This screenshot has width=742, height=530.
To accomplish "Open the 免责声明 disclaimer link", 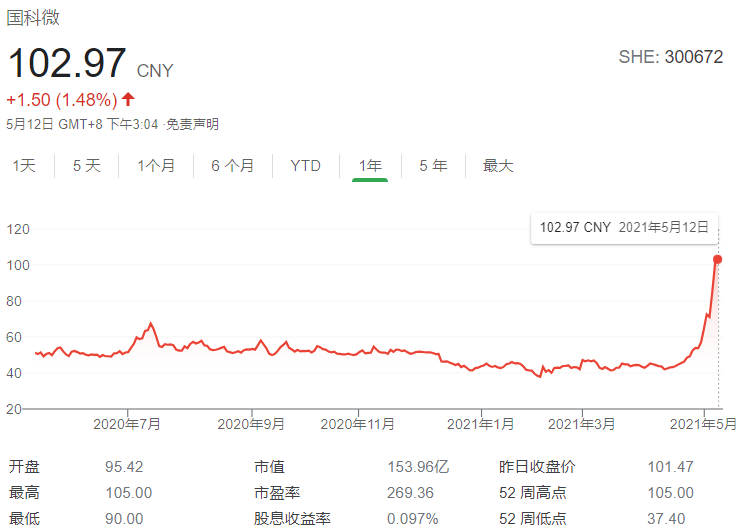I will 193,124.
